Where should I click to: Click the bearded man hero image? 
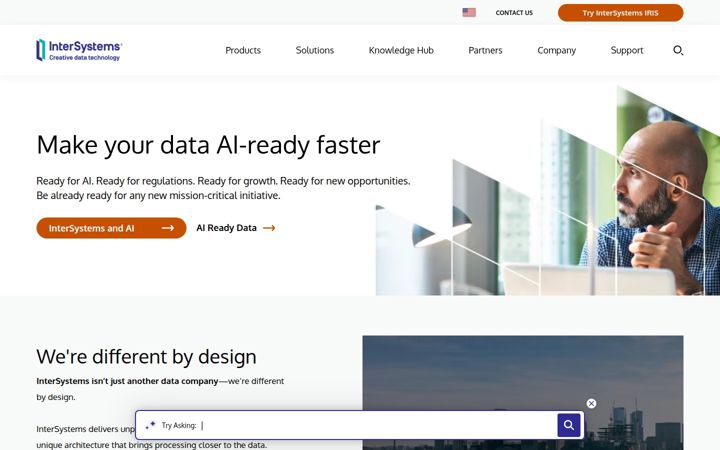pos(548,190)
